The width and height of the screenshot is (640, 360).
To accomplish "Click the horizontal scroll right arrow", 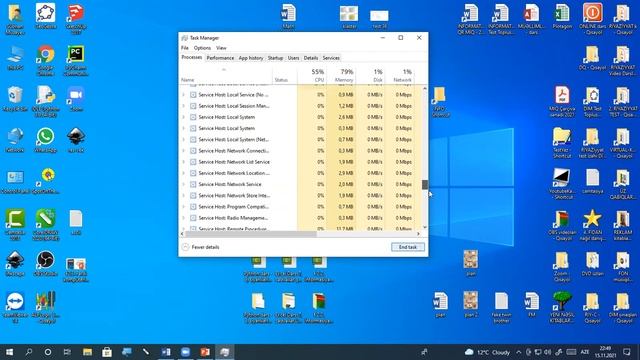I will click(x=418, y=234).
